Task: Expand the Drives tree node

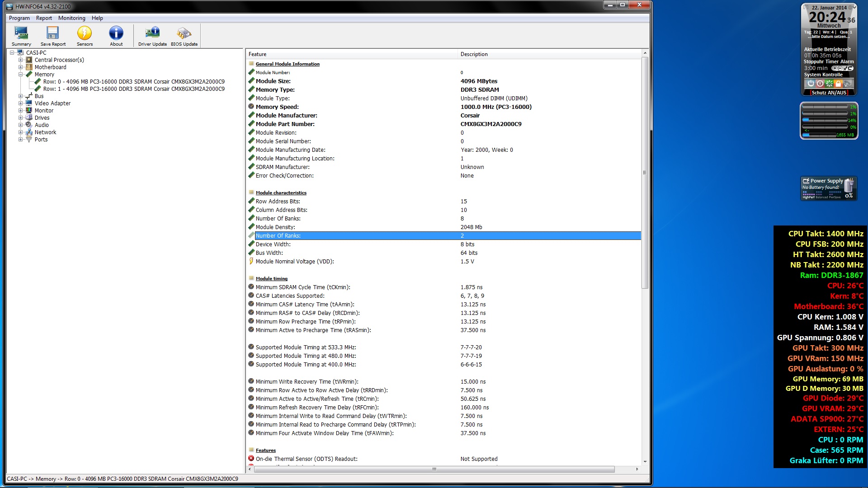Action: click(x=20, y=117)
